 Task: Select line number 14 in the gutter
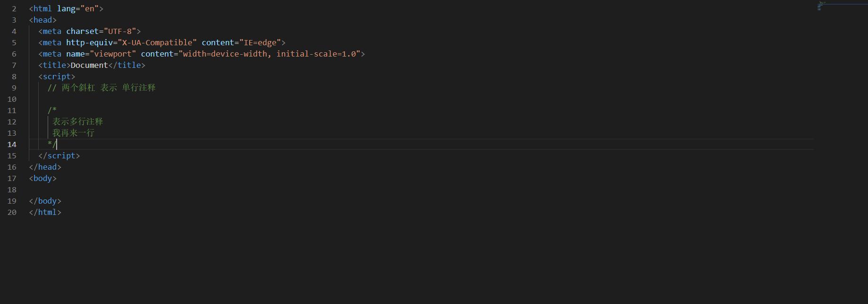pyautogui.click(x=11, y=144)
